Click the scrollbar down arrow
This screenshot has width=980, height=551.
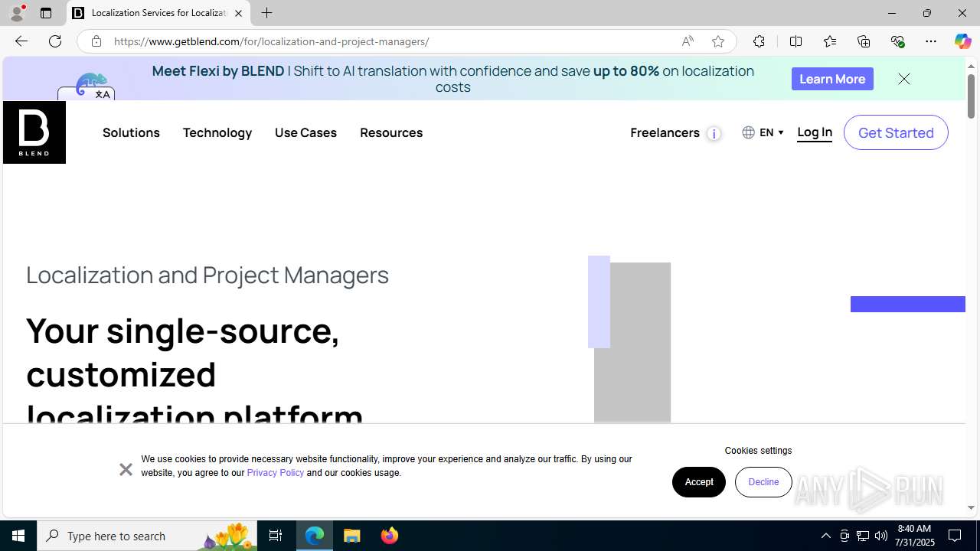click(971, 507)
